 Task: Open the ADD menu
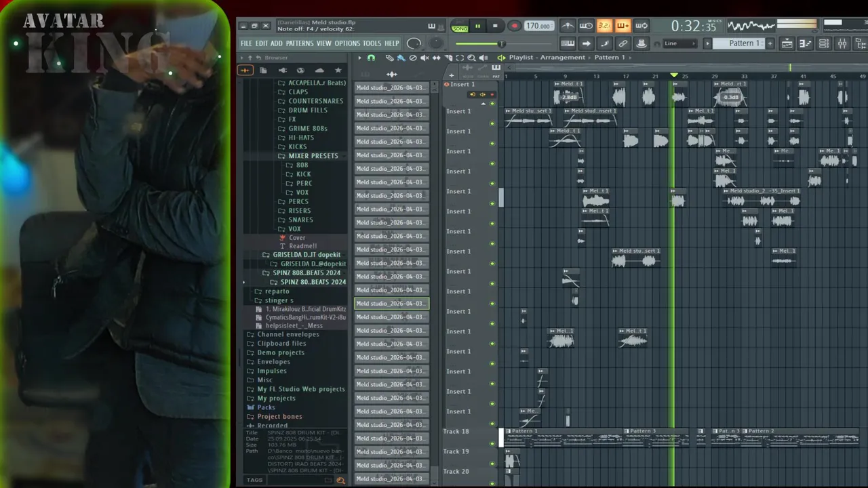[277, 43]
